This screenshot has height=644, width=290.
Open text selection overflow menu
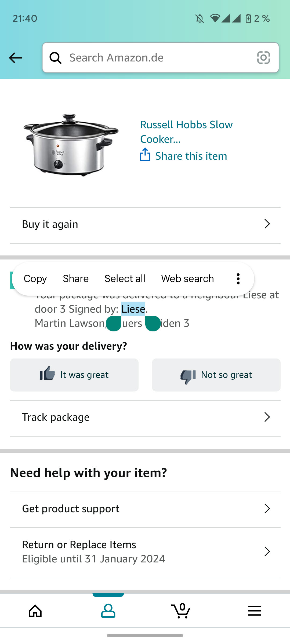click(x=238, y=279)
